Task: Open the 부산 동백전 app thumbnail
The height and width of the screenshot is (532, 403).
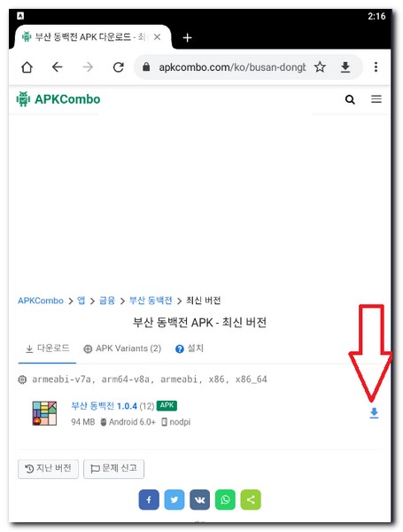Action: click(x=44, y=413)
